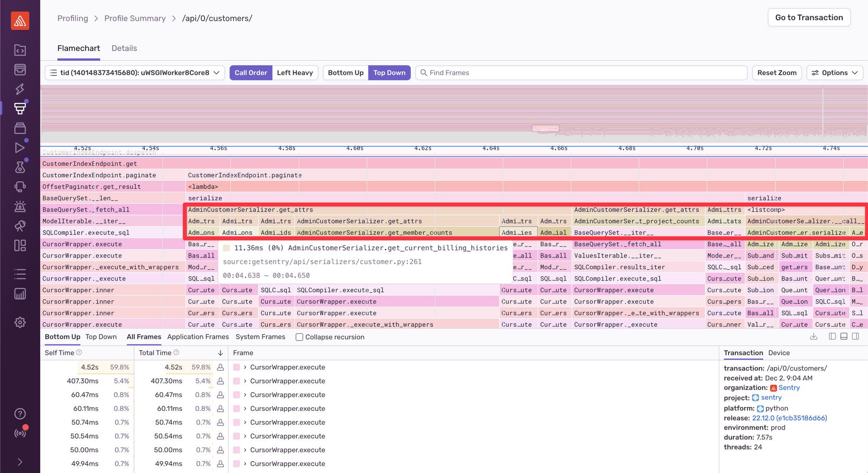Screen dimensions: 868x473
Task: Click the Go to Transaction button
Action: (809, 17)
